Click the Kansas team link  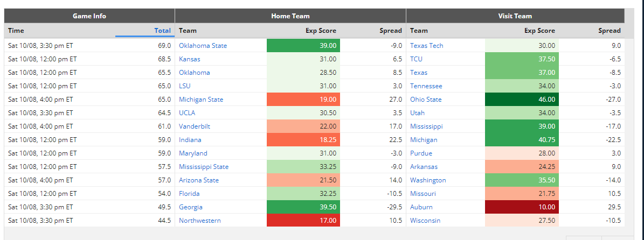[190, 59]
